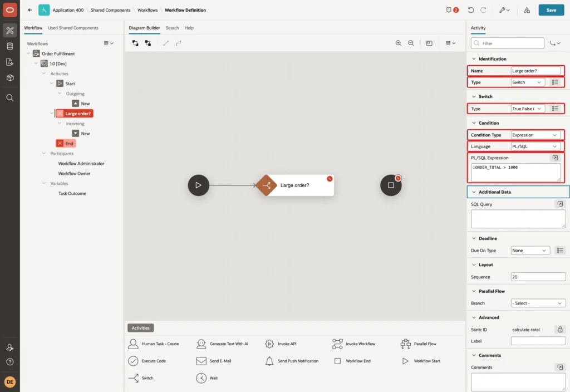Open the activity Type quick pick list
This screenshot has width=570, height=392.
click(555, 82)
